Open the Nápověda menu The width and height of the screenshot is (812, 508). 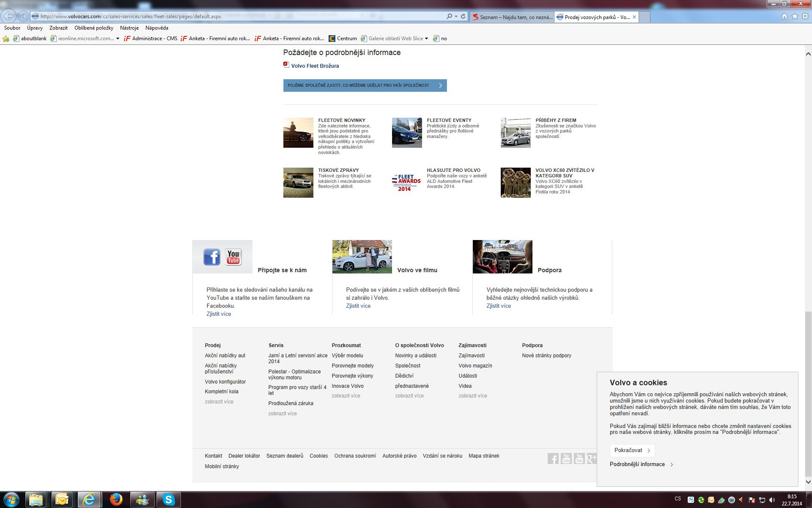[157, 28]
